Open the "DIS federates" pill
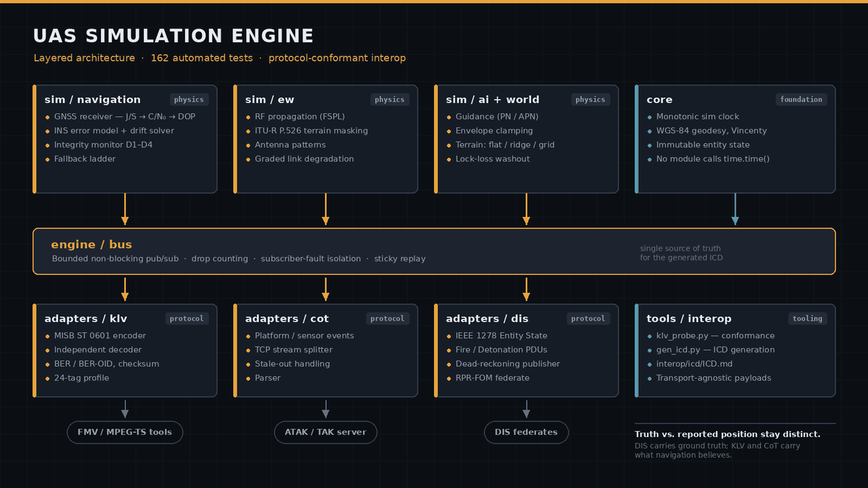The image size is (868, 488). [x=526, y=432]
